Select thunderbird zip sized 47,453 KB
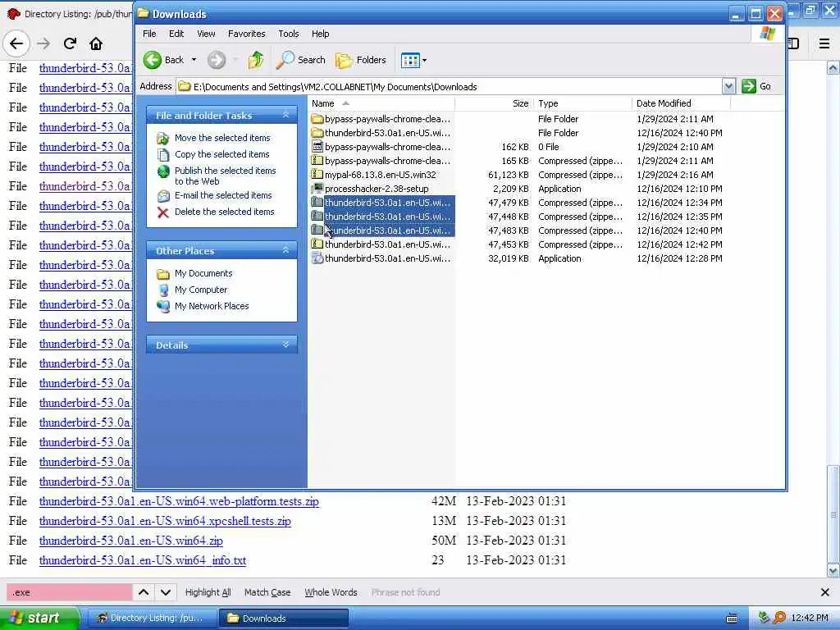Viewport: 840px width, 630px height. click(381, 244)
